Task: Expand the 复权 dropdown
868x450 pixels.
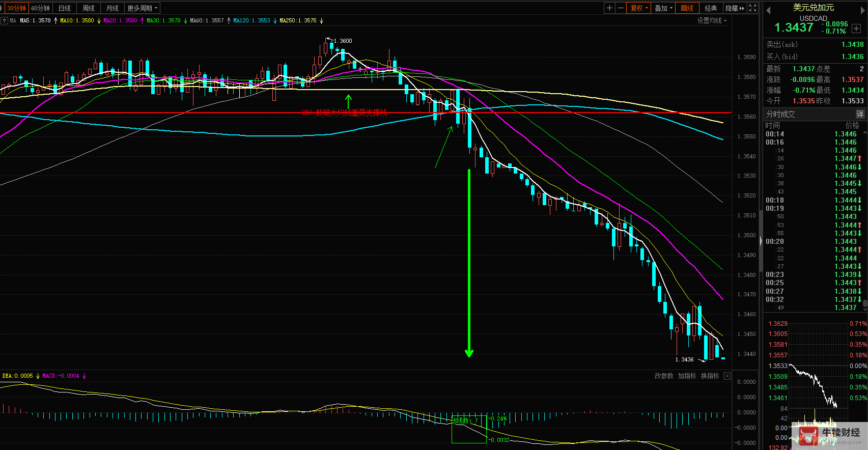Action: tap(639, 8)
